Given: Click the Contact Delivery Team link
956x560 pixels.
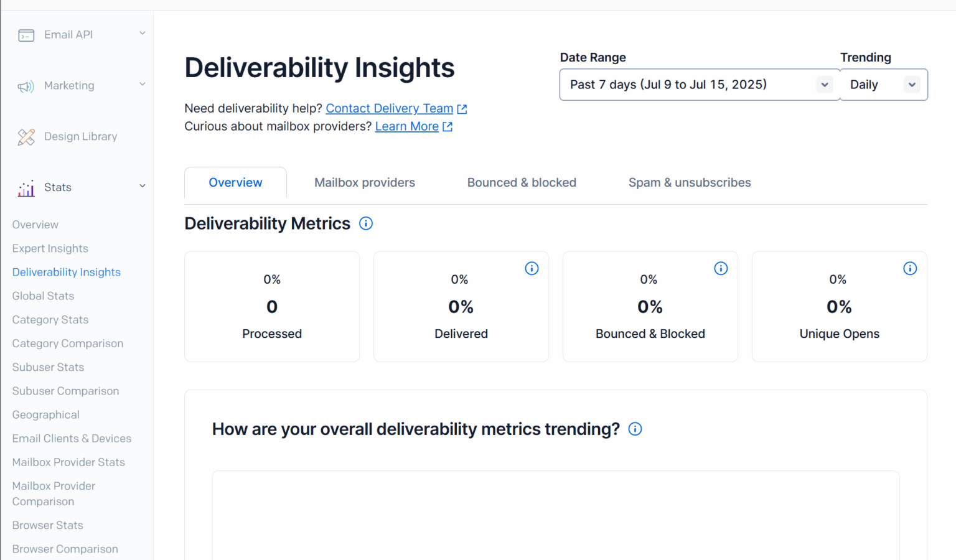Looking at the screenshot, I should pyautogui.click(x=388, y=108).
